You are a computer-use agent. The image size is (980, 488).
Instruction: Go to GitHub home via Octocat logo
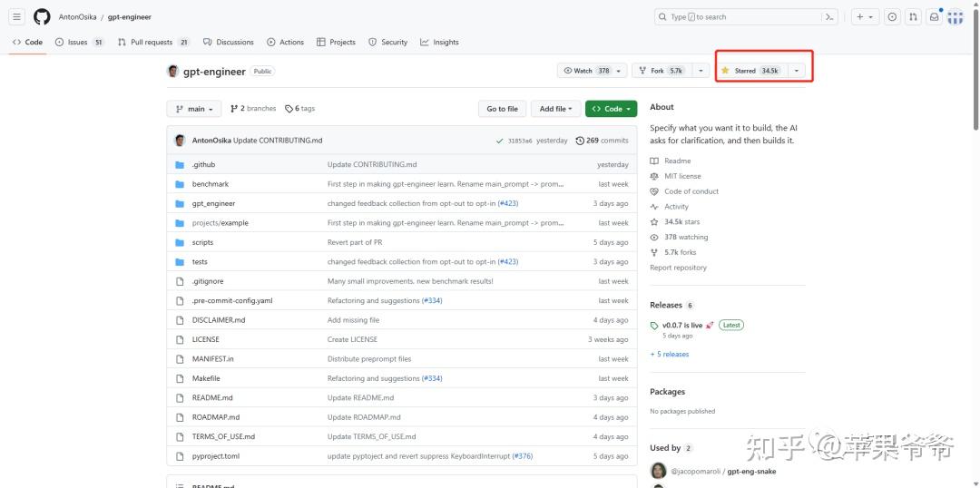42,17
